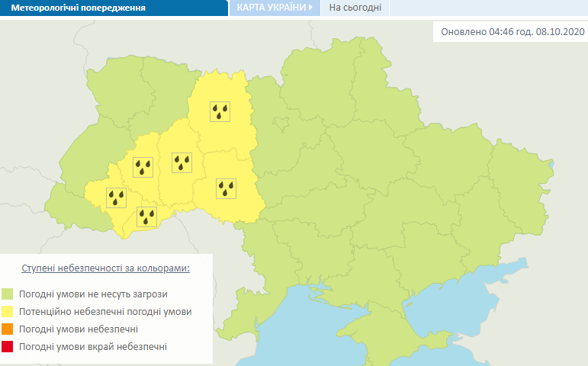Switch to the На сьогодні tab

pyautogui.click(x=355, y=8)
